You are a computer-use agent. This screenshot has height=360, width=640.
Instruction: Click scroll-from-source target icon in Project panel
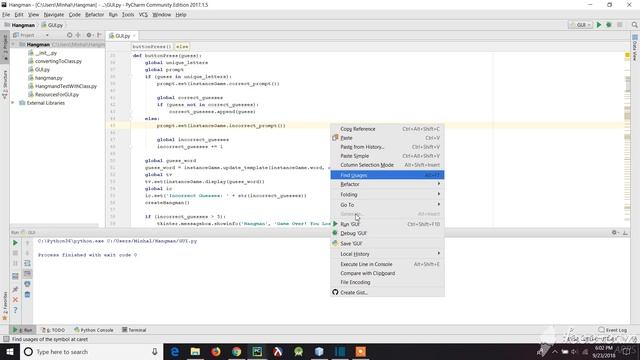69,35
